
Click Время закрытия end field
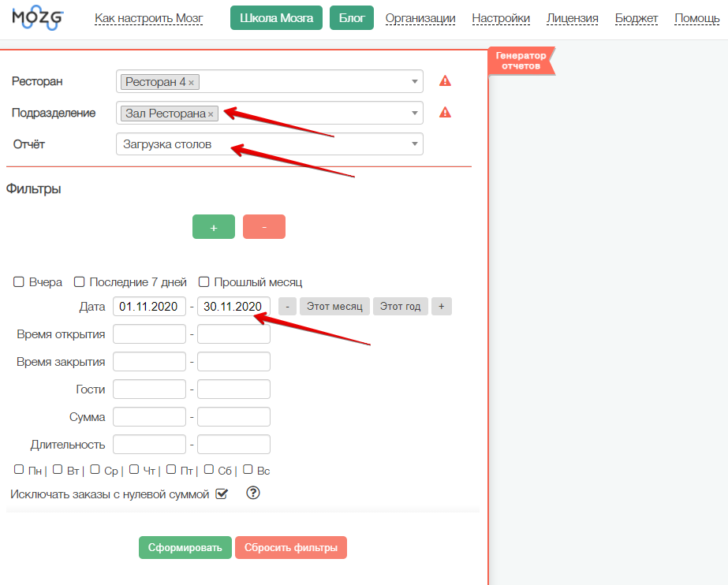tap(233, 361)
